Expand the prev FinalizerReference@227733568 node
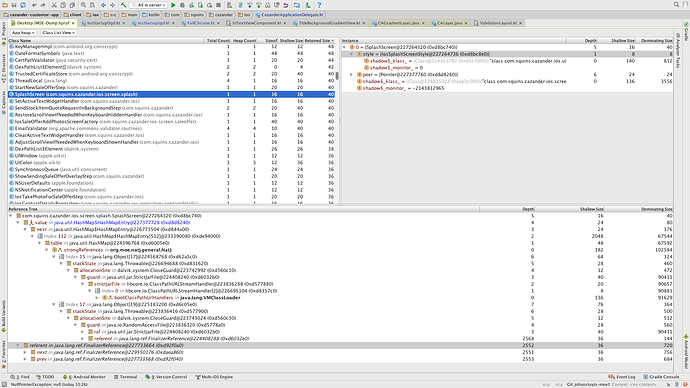690x388 pixels. point(25,359)
